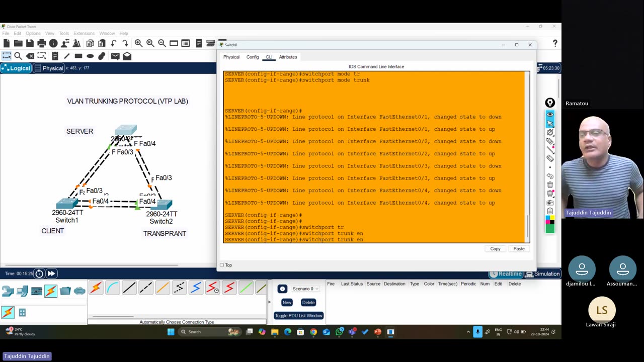Select the Console light-blue cable
Screen dimensions: 644x362
112,288
